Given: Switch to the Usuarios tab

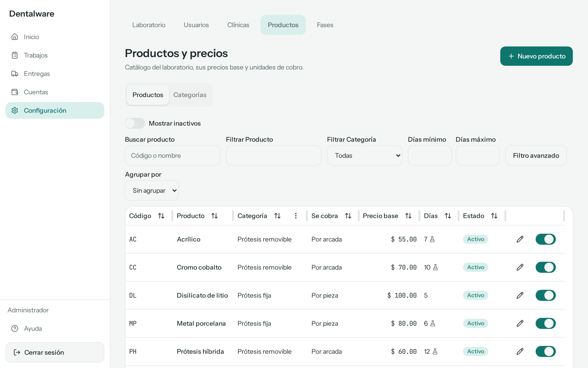Looking at the screenshot, I should tap(196, 25).
